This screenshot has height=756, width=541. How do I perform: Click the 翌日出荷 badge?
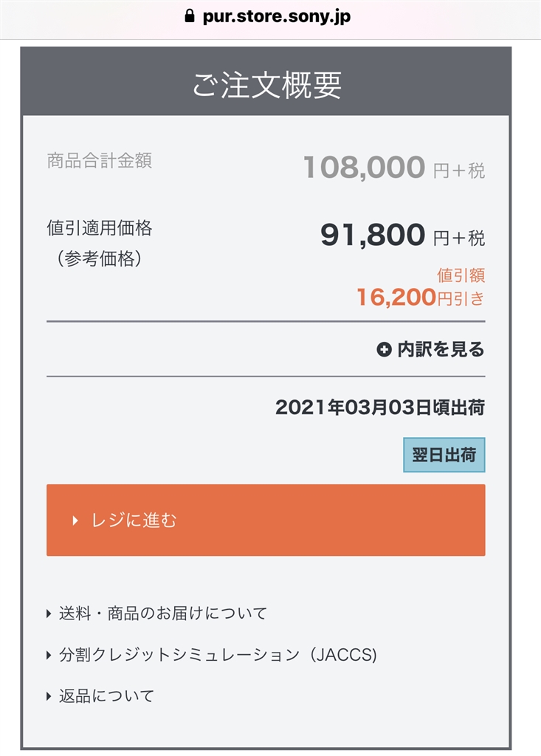tap(444, 455)
